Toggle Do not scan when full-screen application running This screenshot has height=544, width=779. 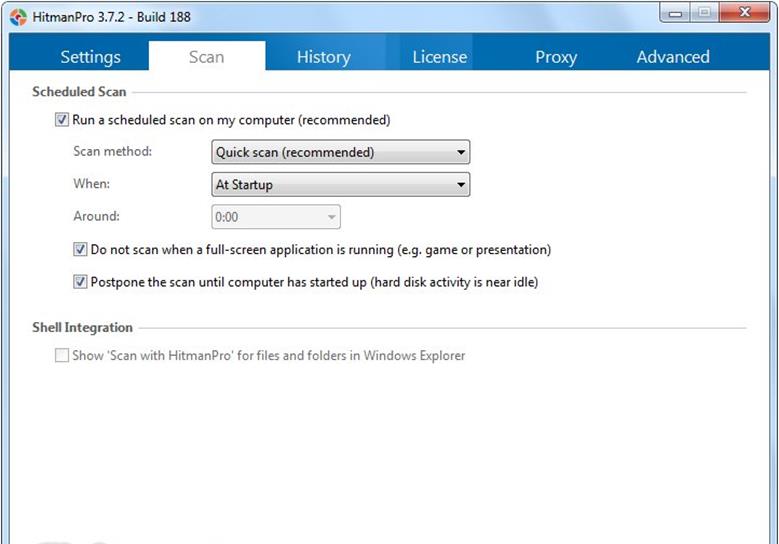pos(80,249)
